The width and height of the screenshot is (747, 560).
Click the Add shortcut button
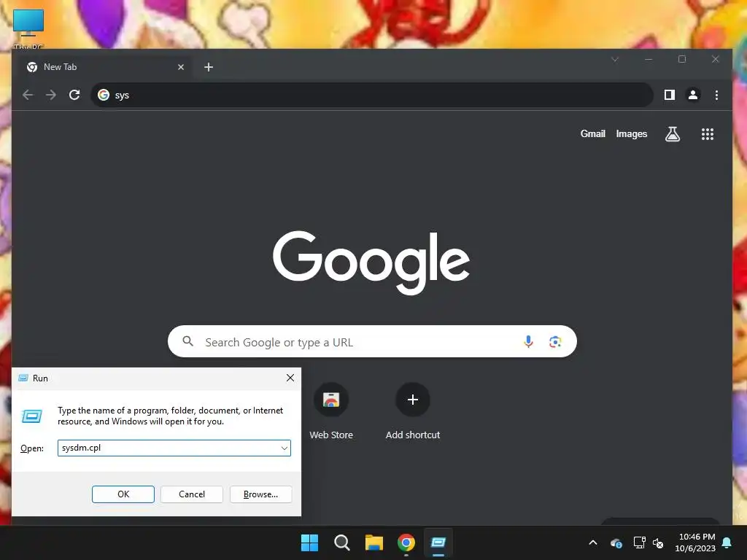(413, 411)
